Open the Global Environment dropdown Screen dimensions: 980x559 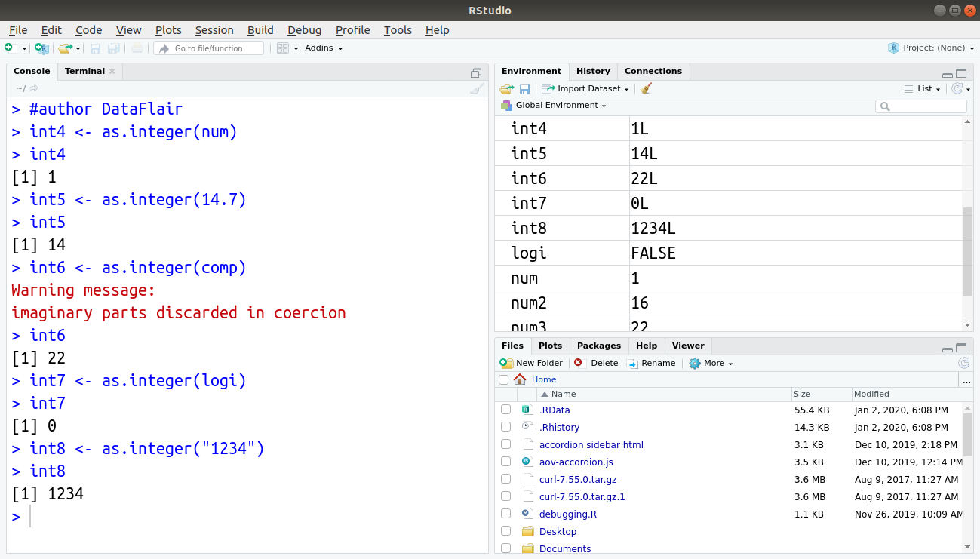(554, 105)
